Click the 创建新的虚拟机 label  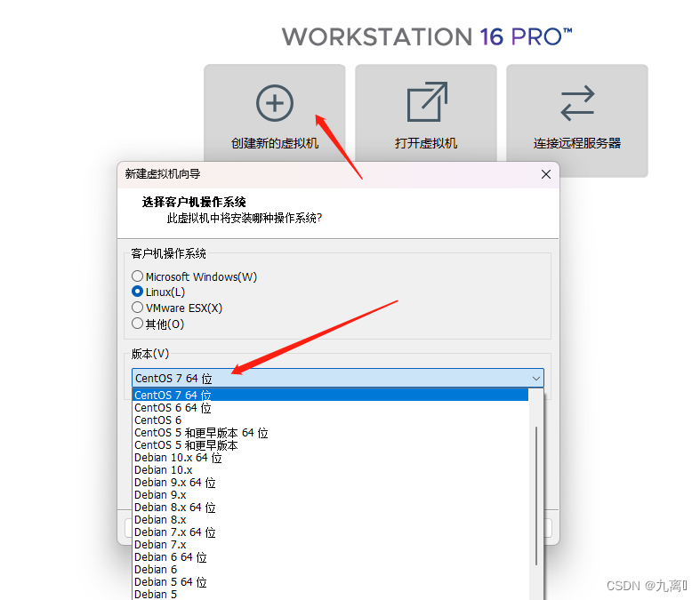(x=275, y=143)
